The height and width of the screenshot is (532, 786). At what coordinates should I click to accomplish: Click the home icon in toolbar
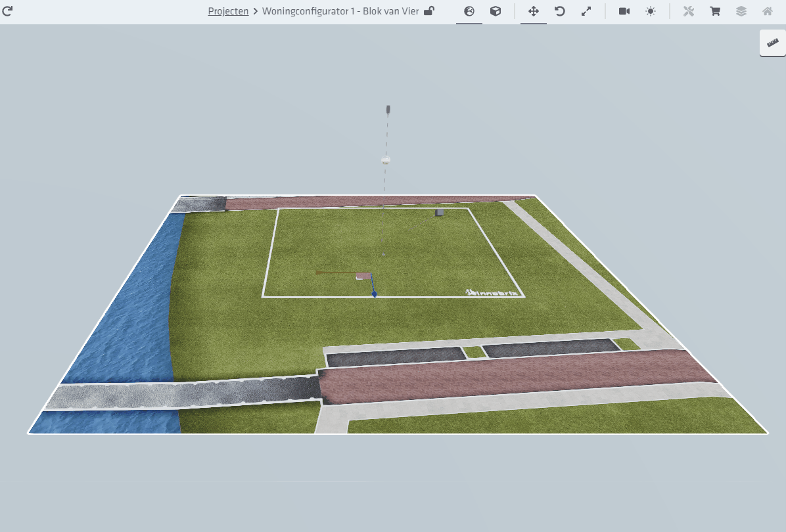[x=768, y=11]
